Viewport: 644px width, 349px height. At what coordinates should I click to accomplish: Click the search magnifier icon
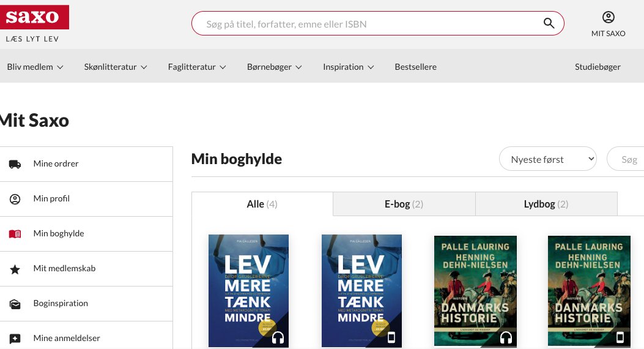549,23
